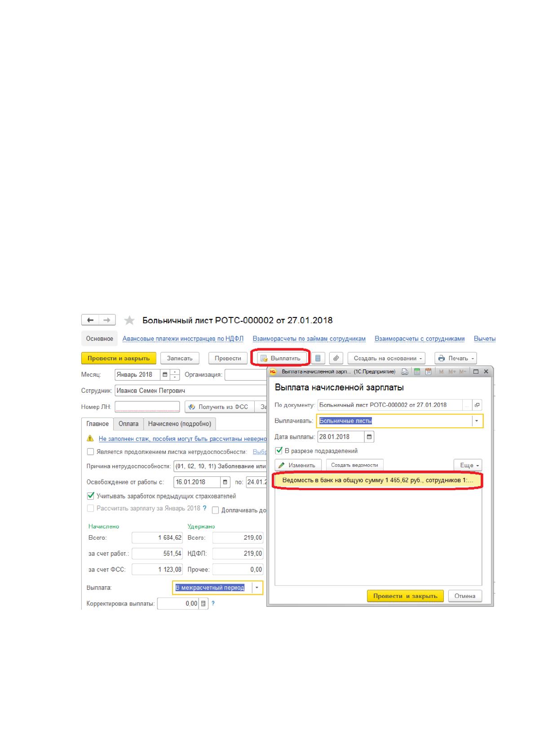Click the back navigation arrow
Viewport: 535px width, 756px height.
(90, 320)
